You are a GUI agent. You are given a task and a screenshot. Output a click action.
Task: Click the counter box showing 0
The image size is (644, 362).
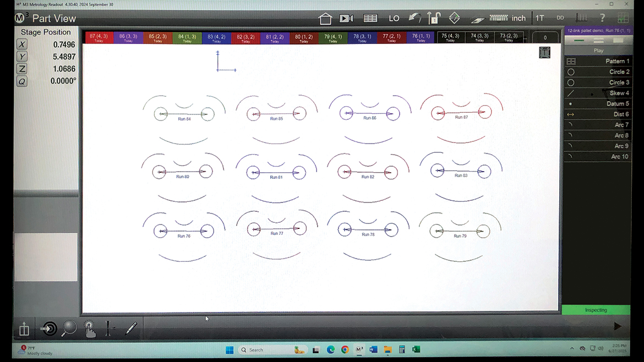[545, 37]
